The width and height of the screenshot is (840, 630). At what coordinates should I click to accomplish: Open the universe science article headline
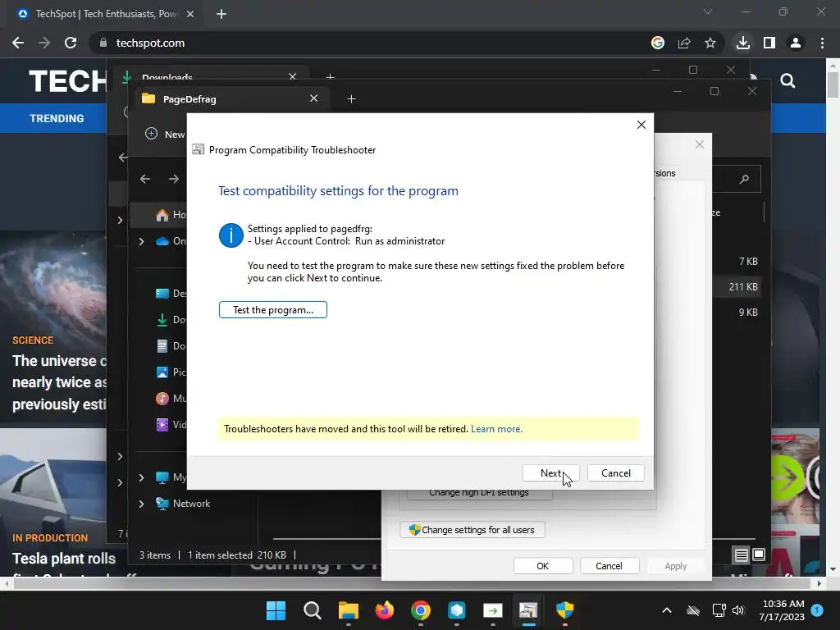(59, 382)
